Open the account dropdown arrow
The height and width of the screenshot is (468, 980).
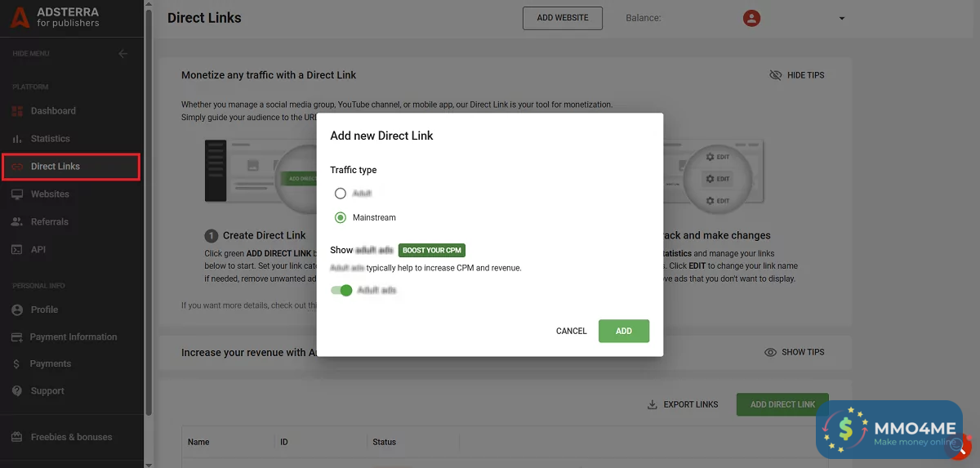coord(842,18)
